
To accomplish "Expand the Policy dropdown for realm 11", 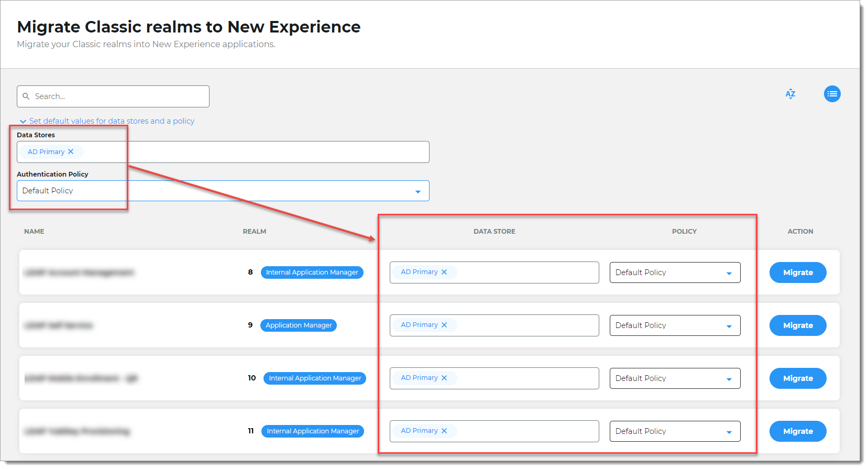I will click(729, 432).
